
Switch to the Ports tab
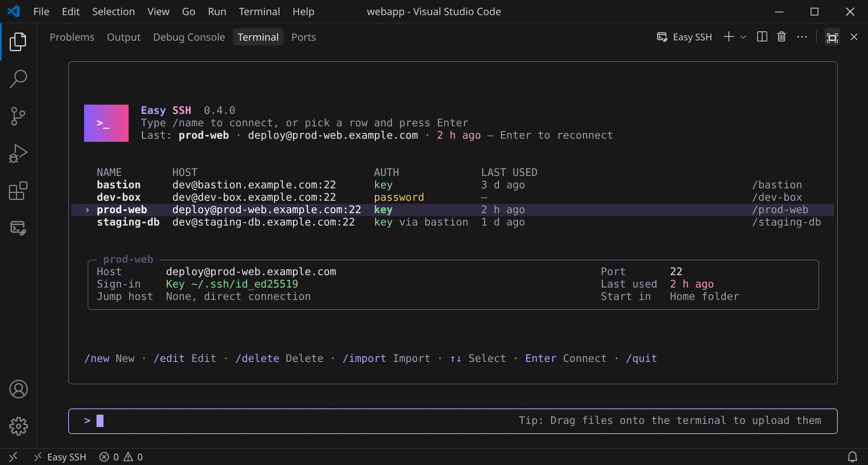click(x=303, y=37)
